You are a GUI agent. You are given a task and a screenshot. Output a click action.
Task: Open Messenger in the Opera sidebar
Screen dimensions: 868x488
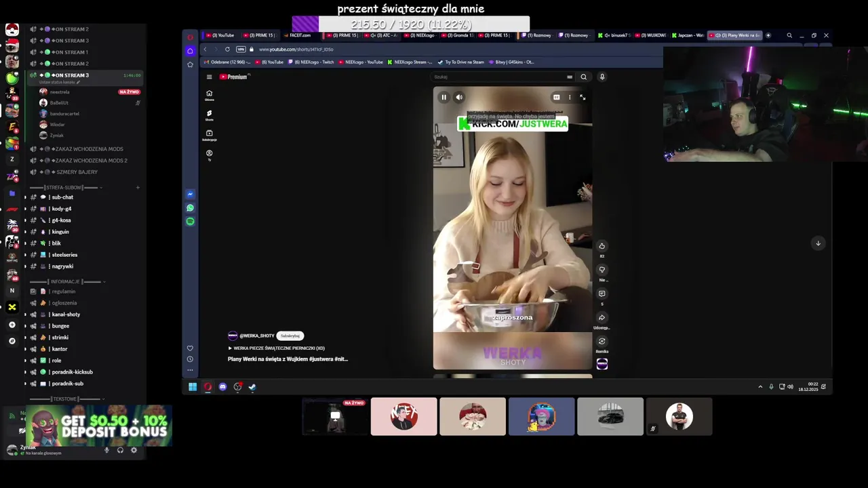pyautogui.click(x=190, y=194)
